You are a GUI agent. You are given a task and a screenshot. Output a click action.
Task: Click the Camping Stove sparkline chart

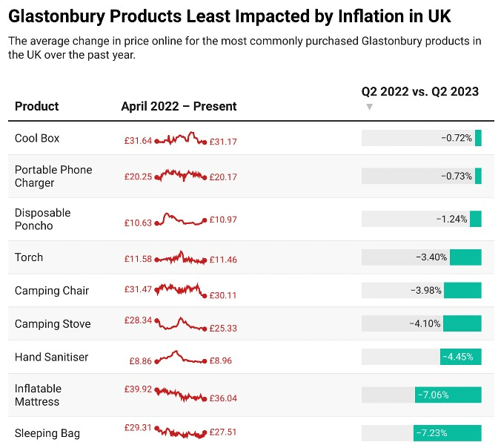[181, 323]
